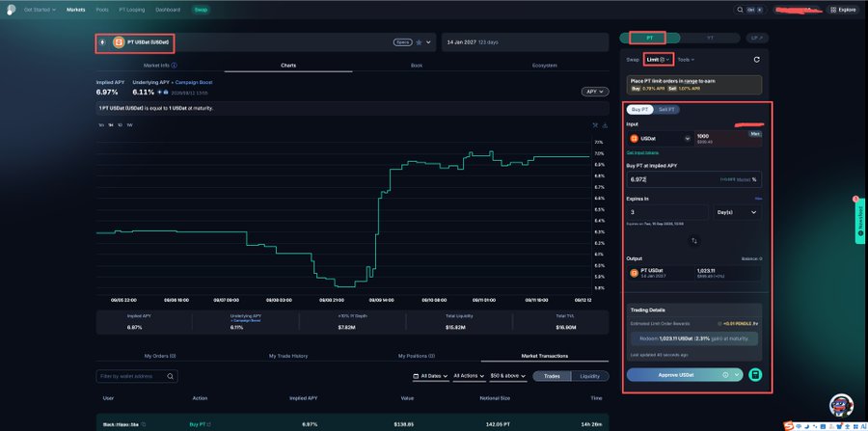Click the 1000 input amount field
The height and width of the screenshot is (431, 868).
[727, 138]
